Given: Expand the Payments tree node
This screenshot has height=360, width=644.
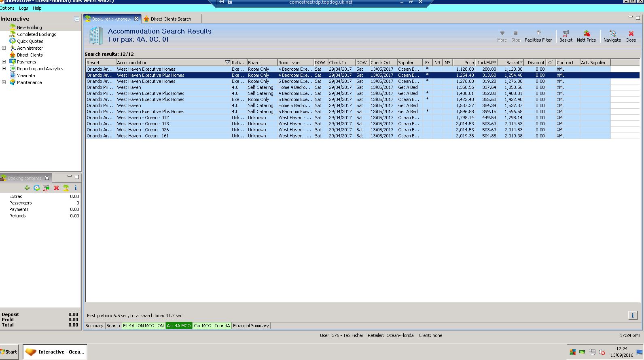Looking at the screenshot, I should coord(4,62).
